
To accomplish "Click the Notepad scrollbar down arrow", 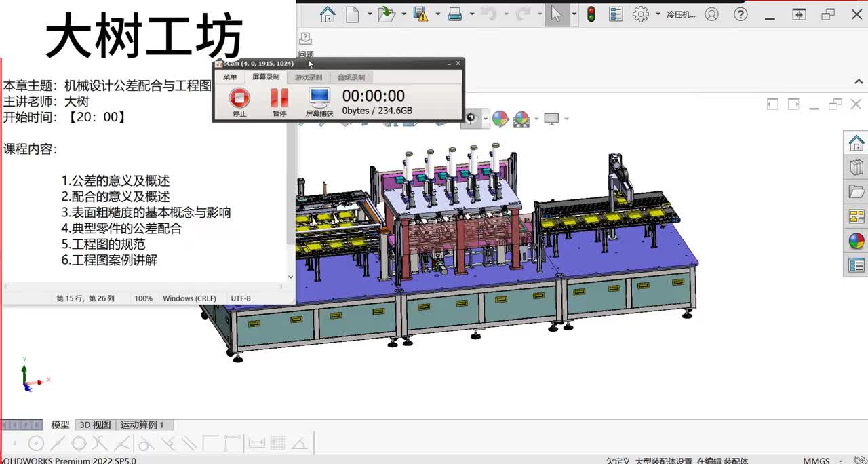I will (x=290, y=277).
